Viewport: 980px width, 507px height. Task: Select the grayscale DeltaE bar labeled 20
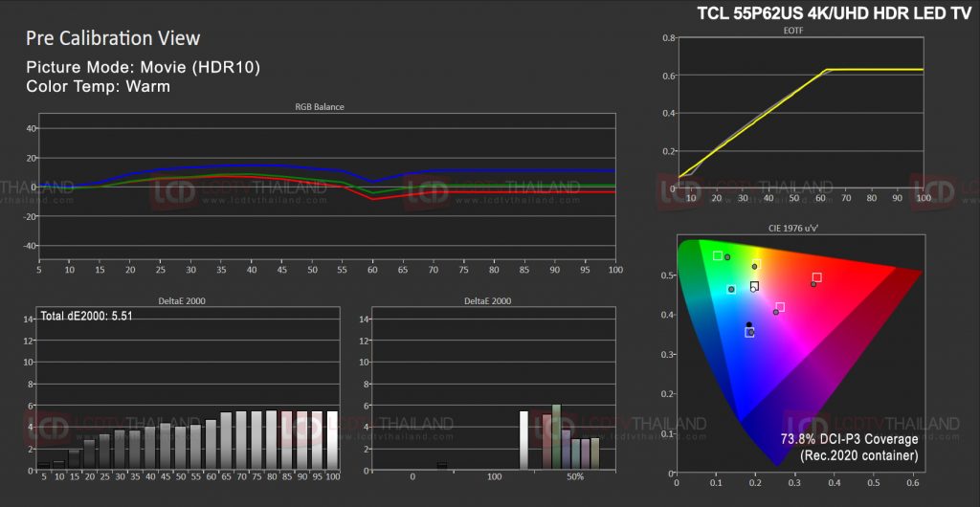(x=90, y=455)
